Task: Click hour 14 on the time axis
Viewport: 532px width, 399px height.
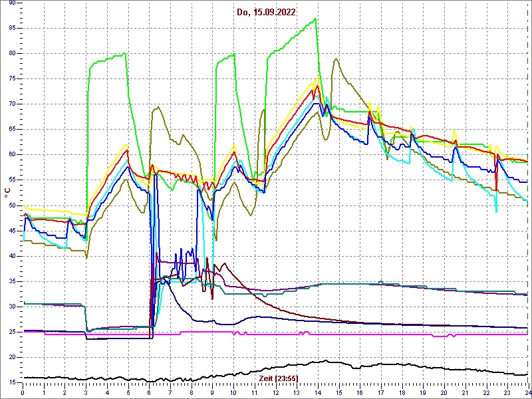Action: 318,392
